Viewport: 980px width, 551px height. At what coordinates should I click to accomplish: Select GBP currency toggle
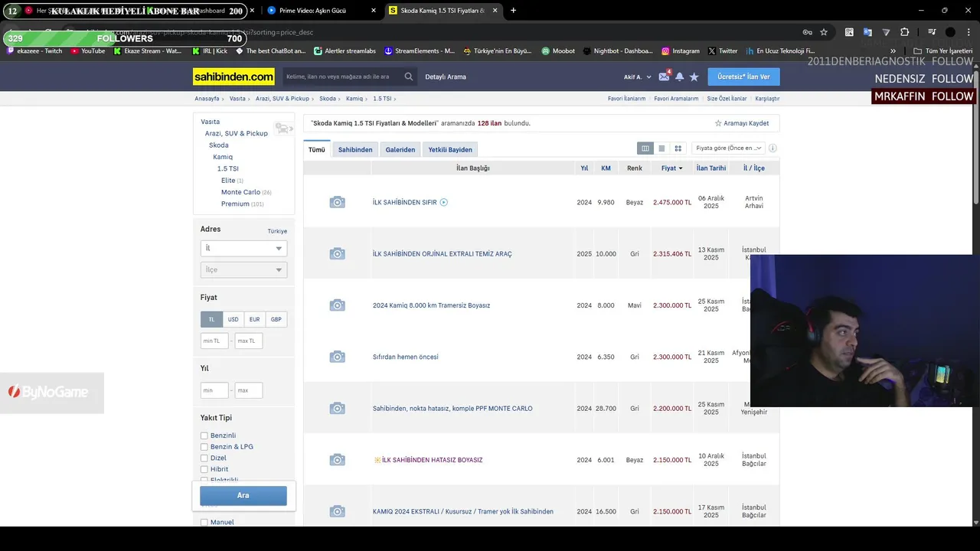tap(276, 319)
